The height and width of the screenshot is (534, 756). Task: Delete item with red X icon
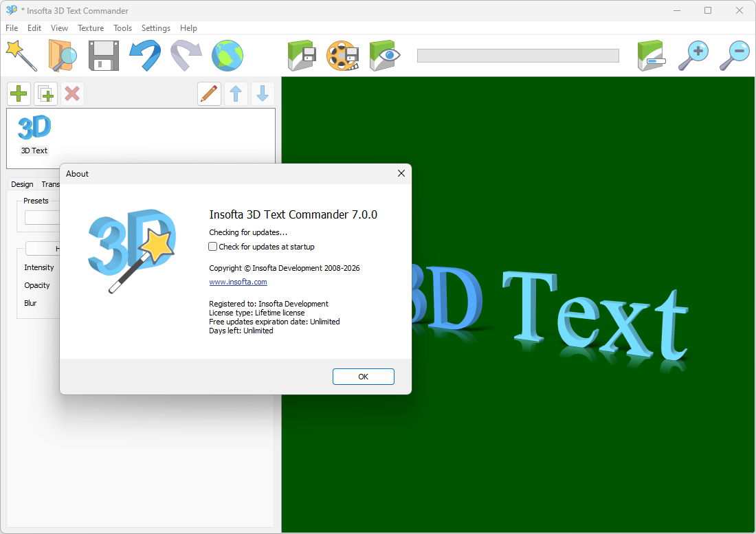(x=72, y=93)
